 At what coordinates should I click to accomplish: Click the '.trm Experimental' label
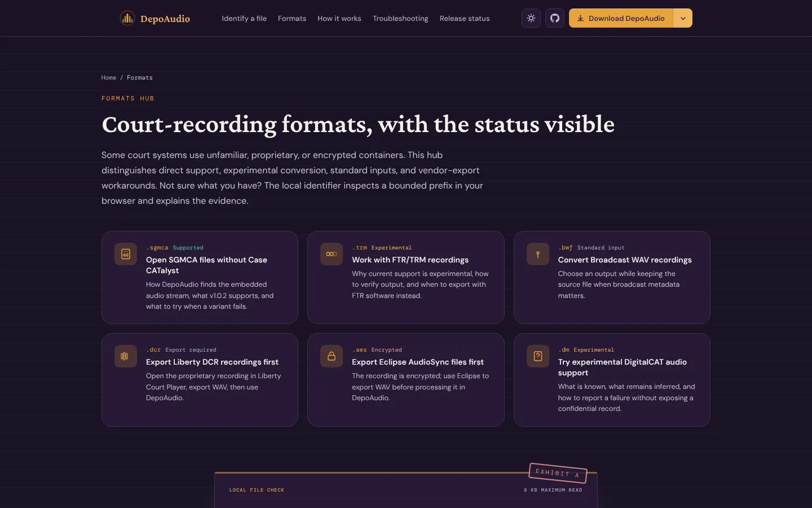(x=382, y=248)
